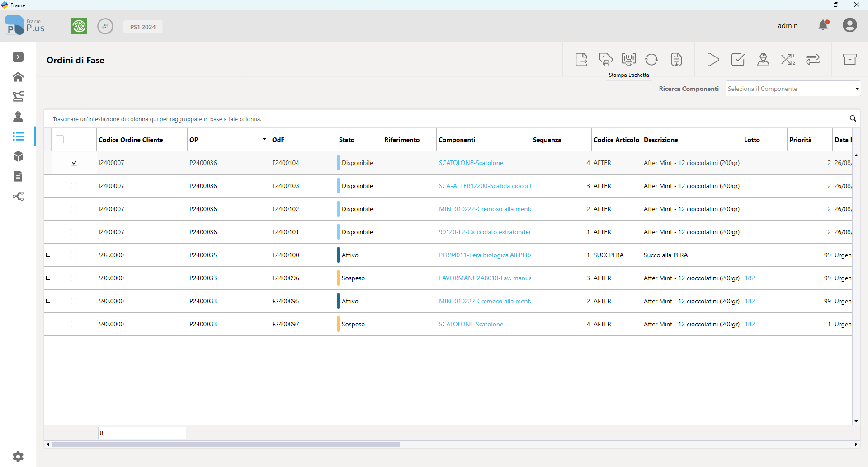Check the row checkbox for F2400096

[x=74, y=278]
